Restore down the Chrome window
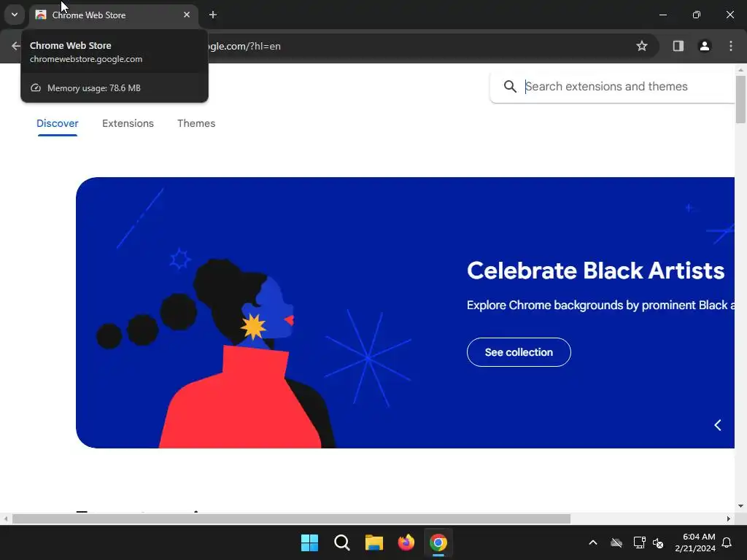The height and width of the screenshot is (560, 747). pyautogui.click(x=697, y=15)
